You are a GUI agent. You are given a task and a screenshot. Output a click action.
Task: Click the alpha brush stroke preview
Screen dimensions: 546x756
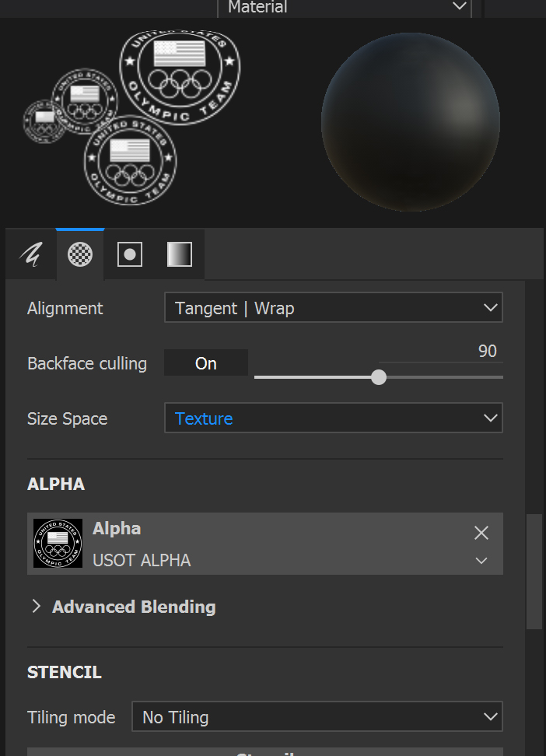point(131,118)
